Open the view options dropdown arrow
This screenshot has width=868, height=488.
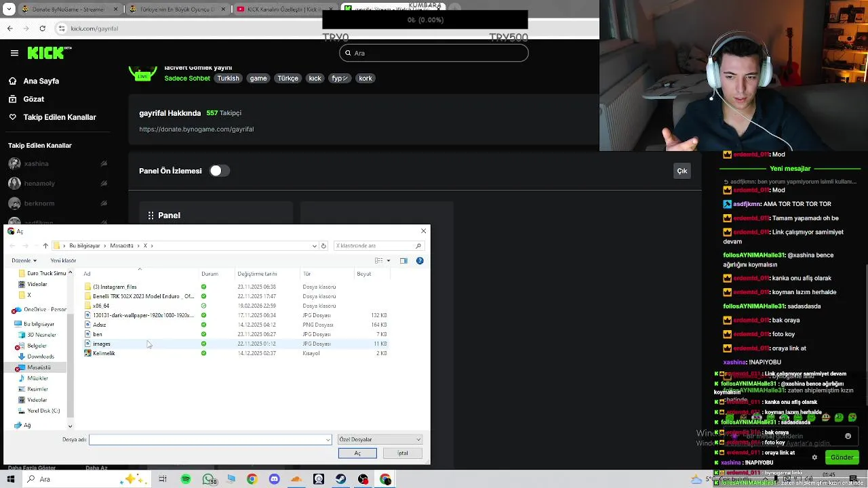[389, 260]
